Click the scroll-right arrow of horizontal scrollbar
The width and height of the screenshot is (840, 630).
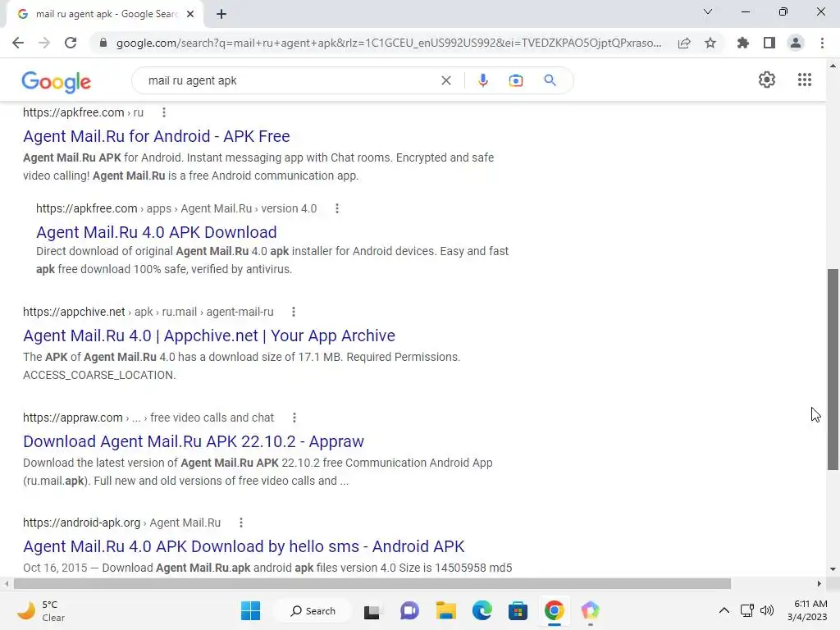point(819,583)
